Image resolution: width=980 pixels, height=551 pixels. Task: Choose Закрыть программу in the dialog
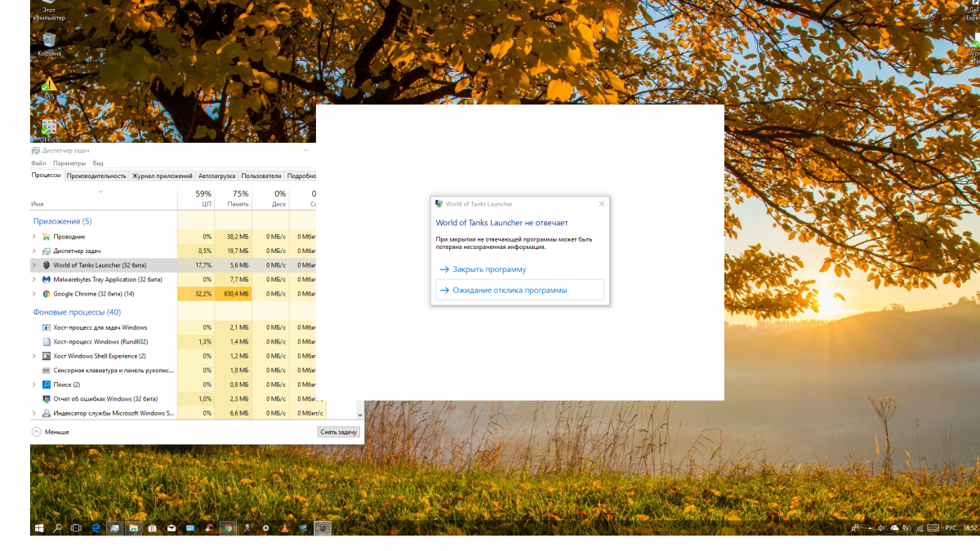[489, 269]
